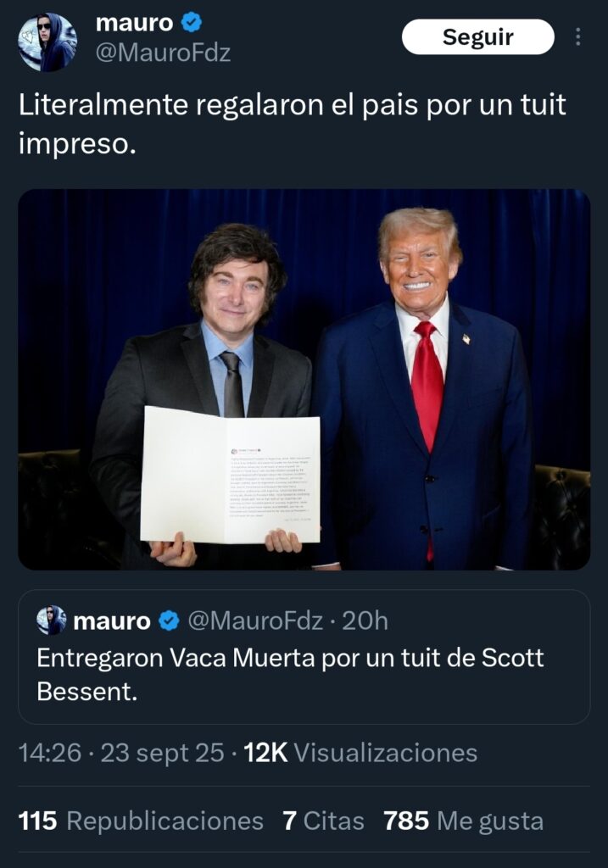Tap the printed tweet paper in photo
The height and width of the screenshot is (868, 608).
coord(230,475)
